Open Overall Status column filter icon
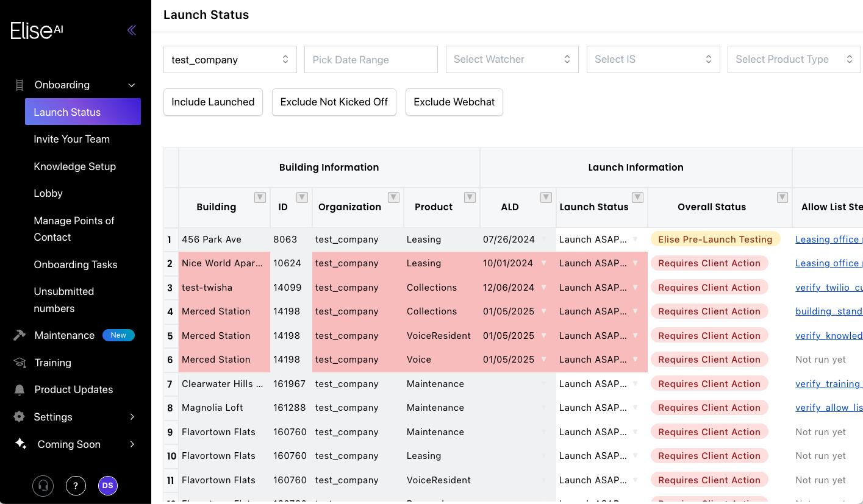Image resolution: width=863 pixels, height=504 pixels. [x=782, y=197]
